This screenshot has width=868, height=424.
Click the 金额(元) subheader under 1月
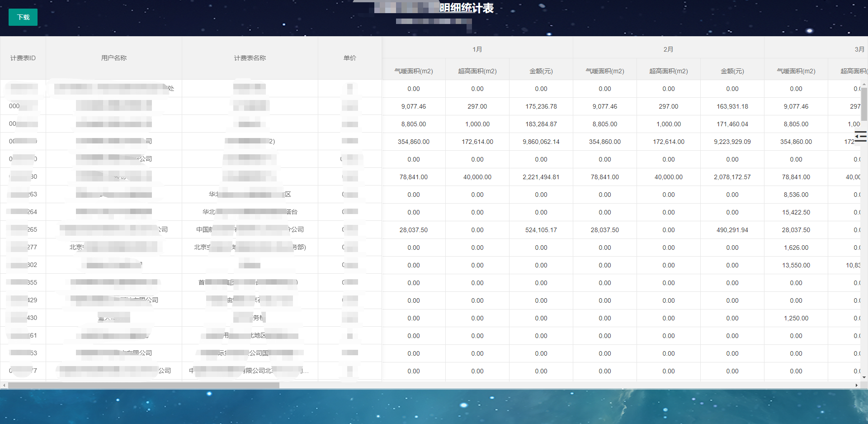[x=541, y=71]
